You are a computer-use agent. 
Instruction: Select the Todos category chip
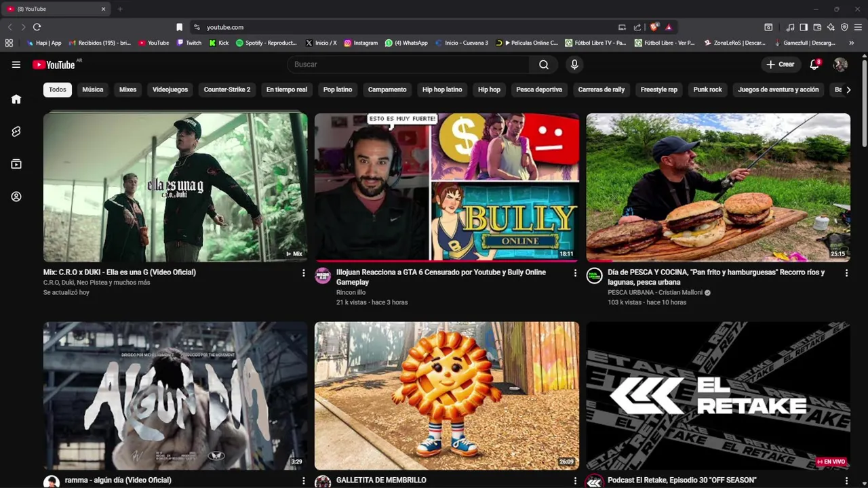tap(58, 89)
